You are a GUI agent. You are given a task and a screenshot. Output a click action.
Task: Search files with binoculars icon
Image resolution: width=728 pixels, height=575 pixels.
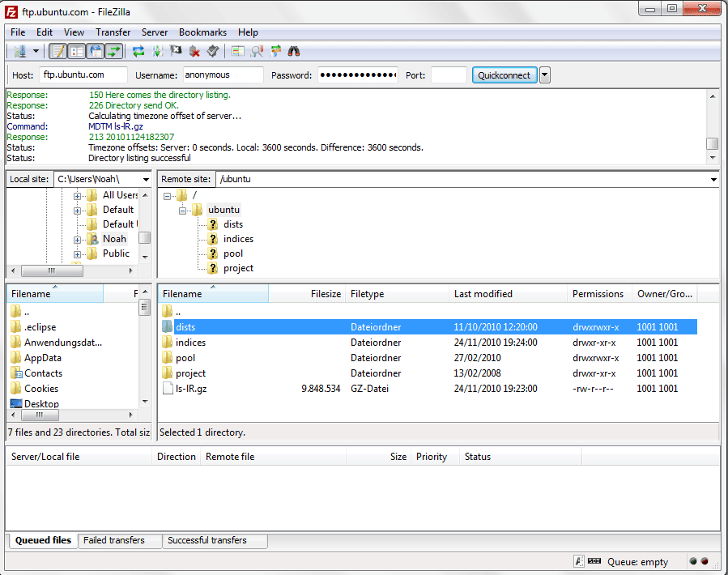click(x=294, y=51)
